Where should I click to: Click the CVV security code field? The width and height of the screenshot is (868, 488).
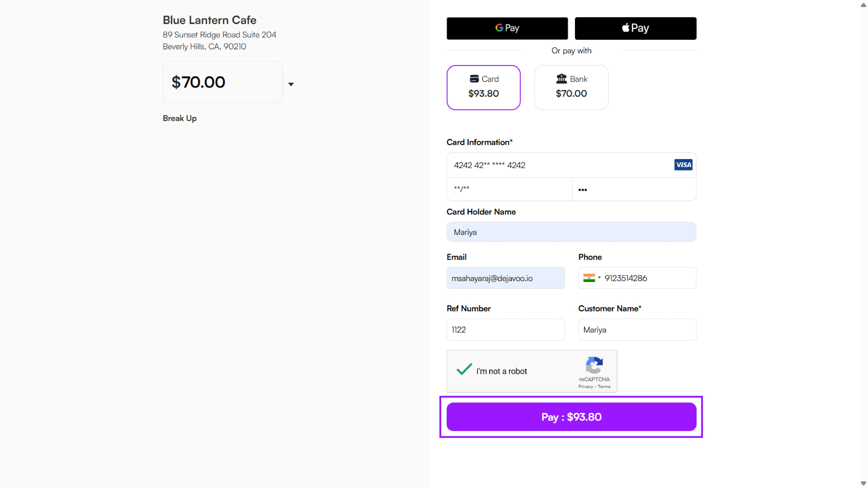coord(633,189)
